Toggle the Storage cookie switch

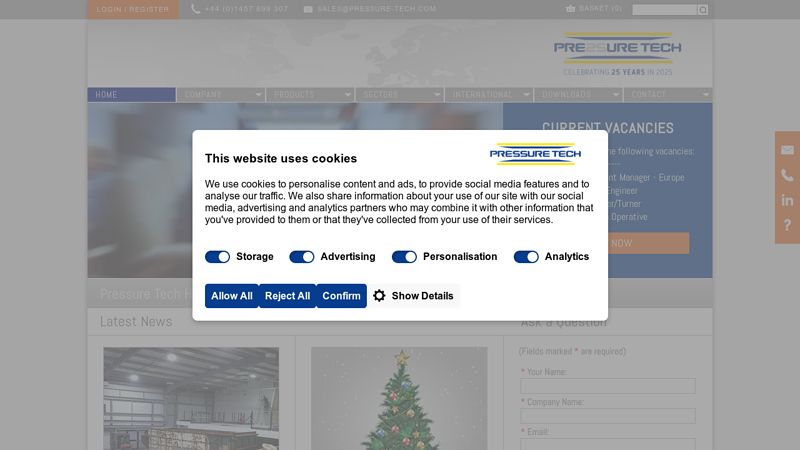click(217, 257)
